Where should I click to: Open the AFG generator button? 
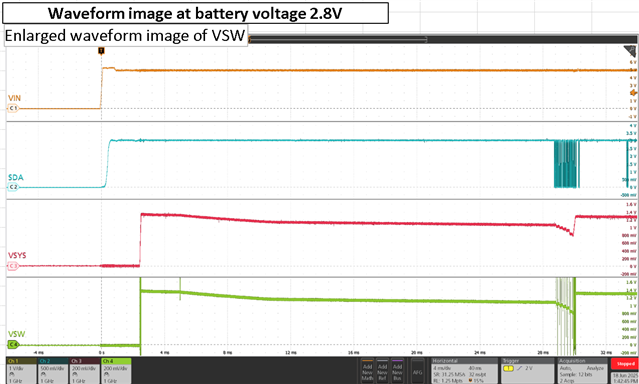tap(417, 371)
